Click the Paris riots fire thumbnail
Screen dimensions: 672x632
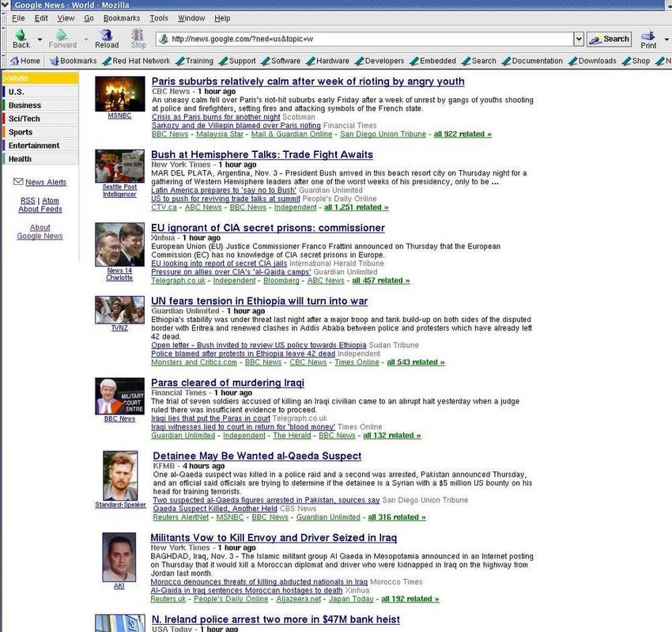[x=120, y=93]
